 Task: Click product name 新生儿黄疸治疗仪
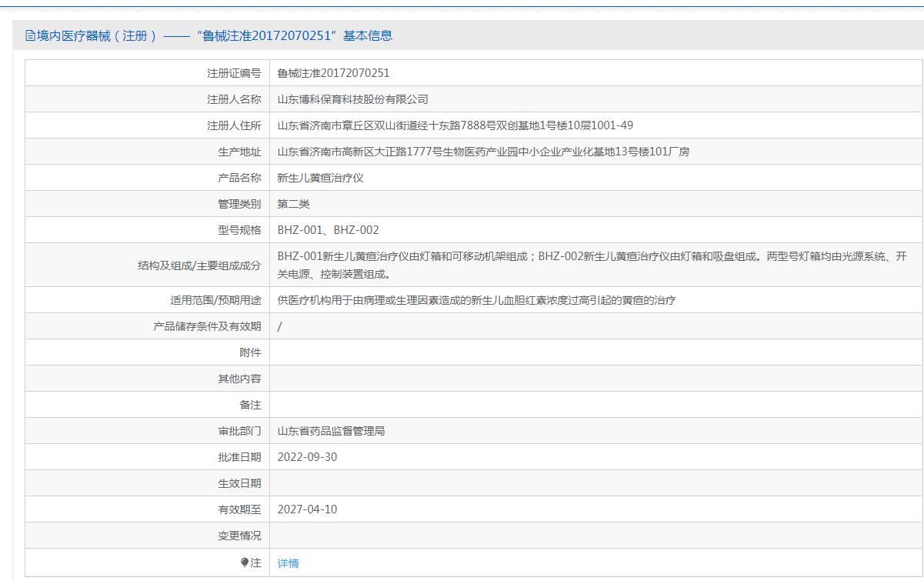[320, 178]
